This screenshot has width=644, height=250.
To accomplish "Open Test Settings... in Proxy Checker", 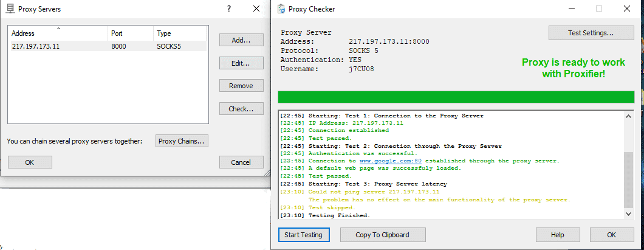I will pos(591,32).
